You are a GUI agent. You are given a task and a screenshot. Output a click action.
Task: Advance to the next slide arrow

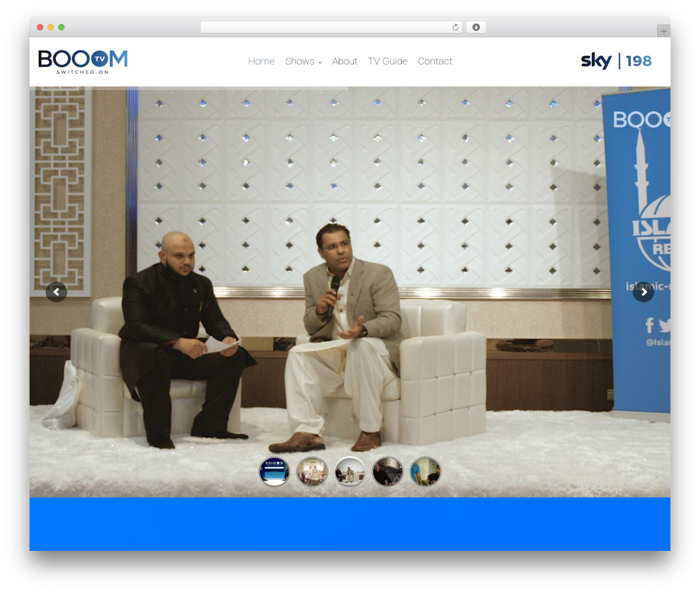point(644,292)
